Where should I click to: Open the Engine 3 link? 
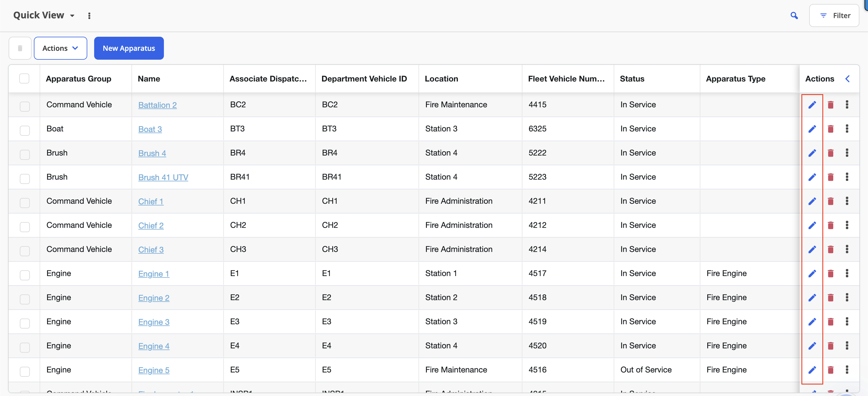click(154, 322)
